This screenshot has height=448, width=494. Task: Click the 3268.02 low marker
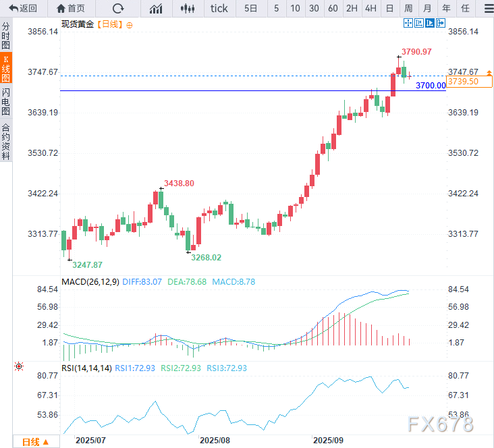[206, 258]
